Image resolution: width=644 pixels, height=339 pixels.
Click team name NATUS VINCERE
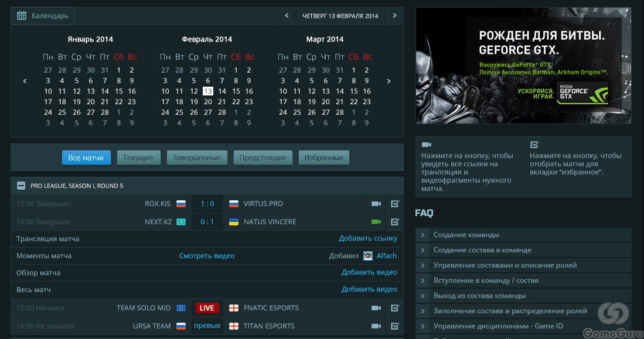[270, 222]
